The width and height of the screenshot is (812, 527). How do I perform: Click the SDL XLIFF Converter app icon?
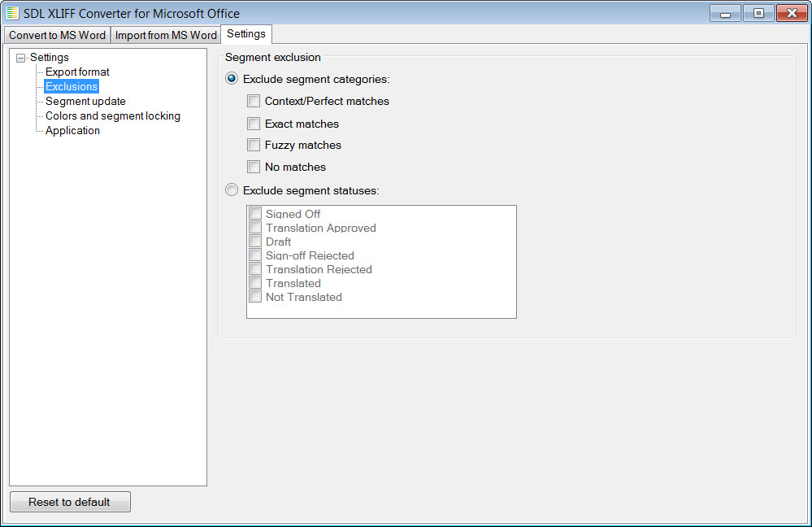pos(12,13)
